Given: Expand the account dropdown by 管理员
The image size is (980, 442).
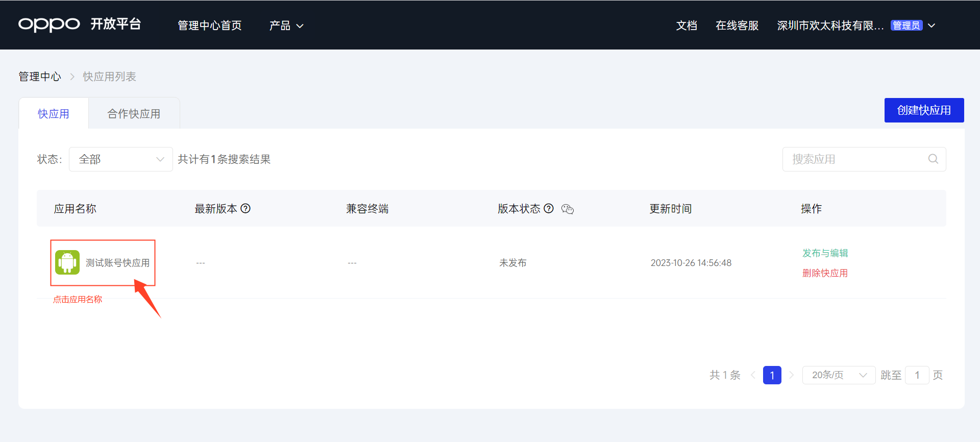Looking at the screenshot, I should point(932,26).
